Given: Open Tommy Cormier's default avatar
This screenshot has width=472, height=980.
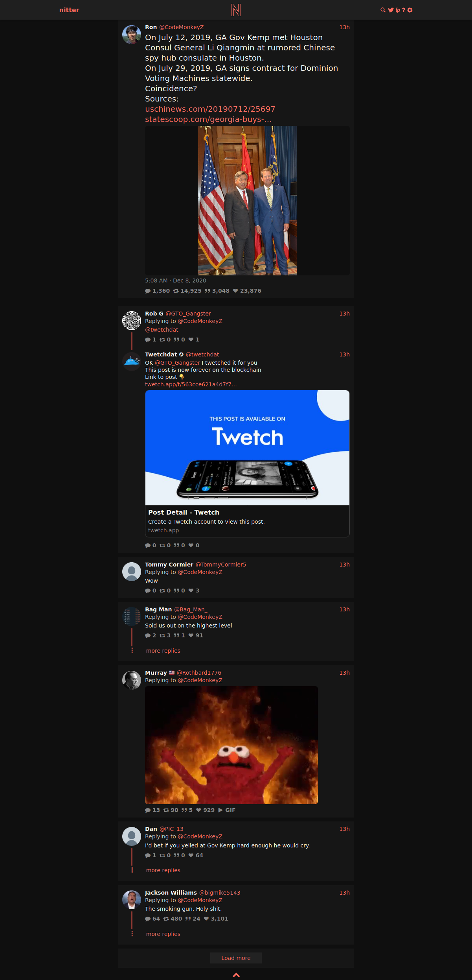Looking at the screenshot, I should pos(132,572).
